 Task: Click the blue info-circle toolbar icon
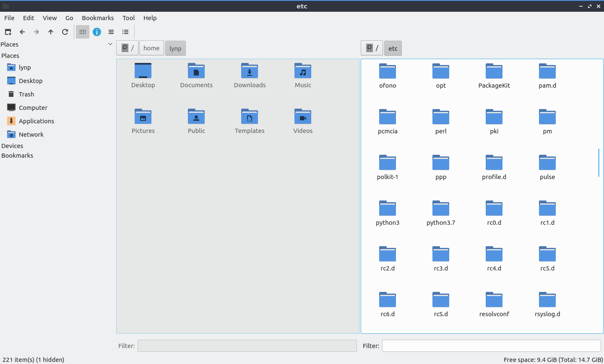click(97, 32)
